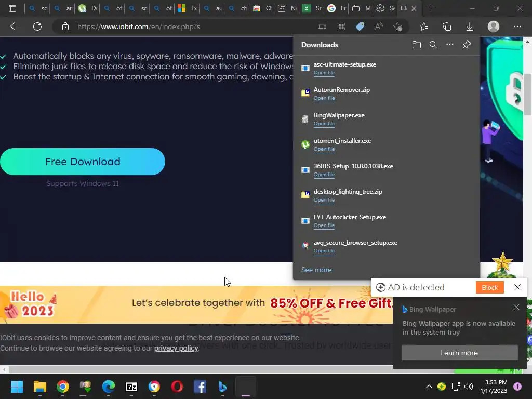Open file utorrent_installer.exe

[x=324, y=149]
